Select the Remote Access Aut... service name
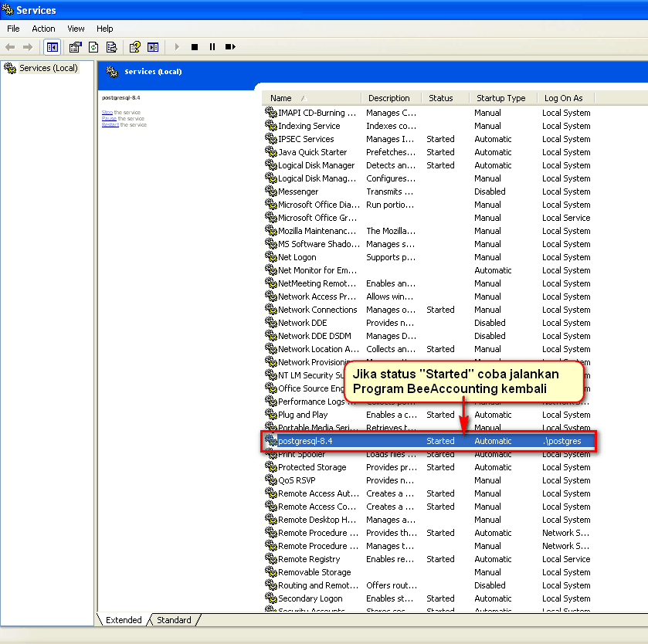648x644 pixels. (x=318, y=493)
